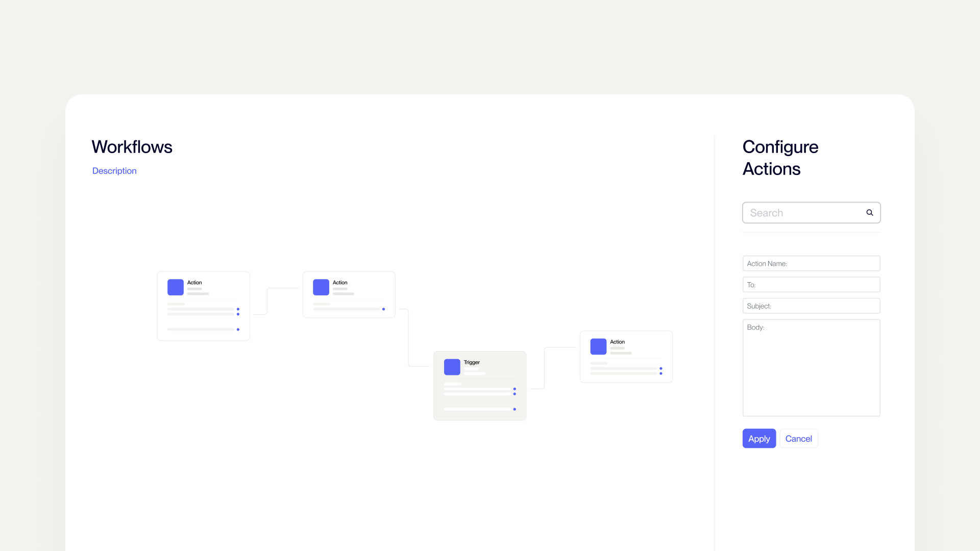Screen dimensions: 980x551
Task: Select the Configure Actions panel heading
Action: point(780,158)
